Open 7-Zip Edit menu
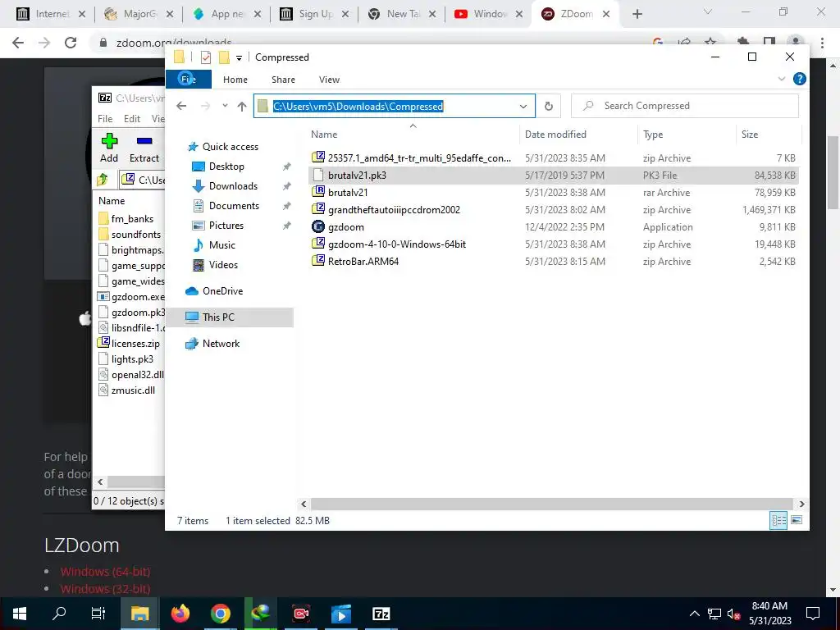The image size is (840, 630). (x=132, y=119)
